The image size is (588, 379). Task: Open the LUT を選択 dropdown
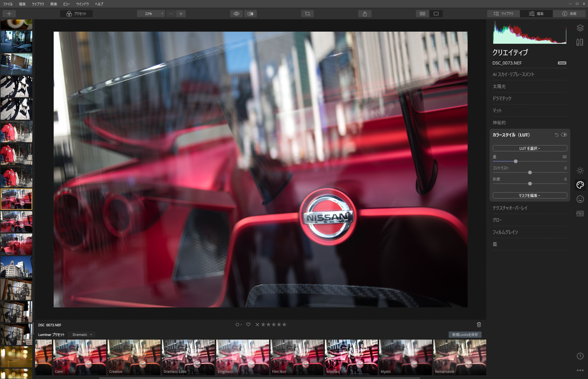pos(530,148)
